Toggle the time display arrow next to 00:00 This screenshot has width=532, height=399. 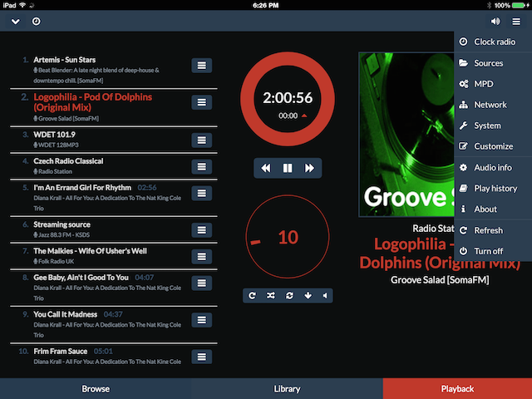304,116
